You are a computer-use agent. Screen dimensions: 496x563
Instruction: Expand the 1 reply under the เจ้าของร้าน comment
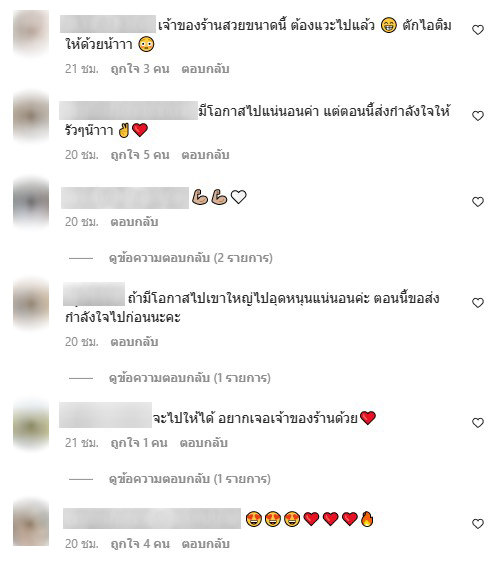pyautogui.click(x=190, y=479)
